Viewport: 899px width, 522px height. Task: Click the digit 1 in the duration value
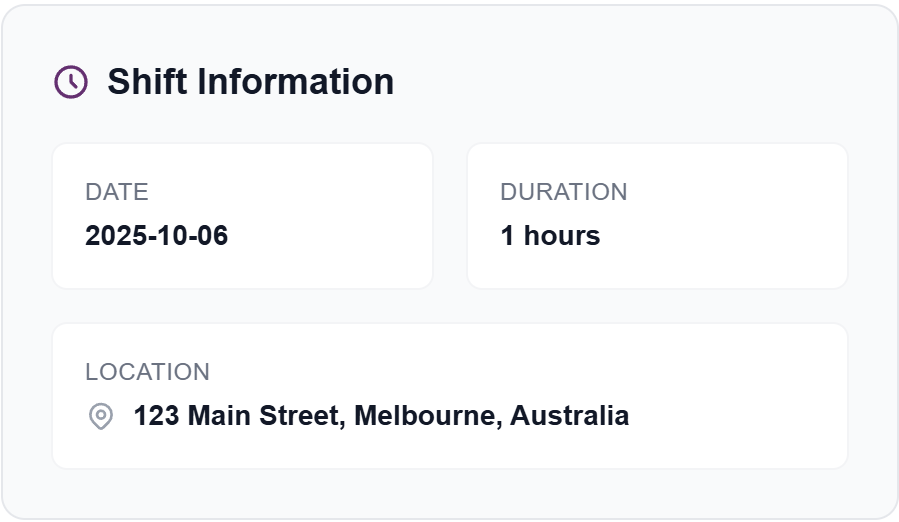click(x=507, y=236)
